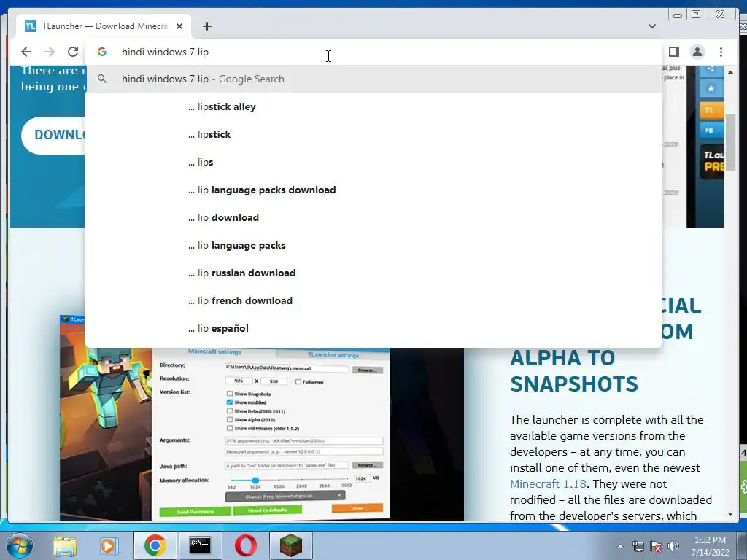
Task: Open the Command Prompt taskbar window
Action: pyautogui.click(x=200, y=545)
